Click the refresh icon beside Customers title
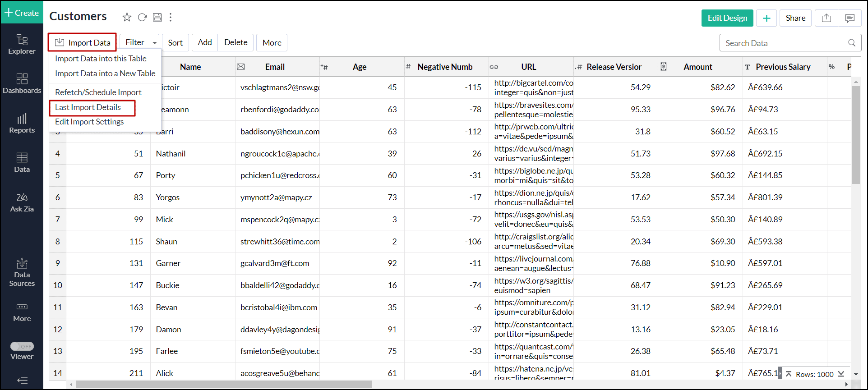This screenshot has height=390, width=868. tap(142, 17)
